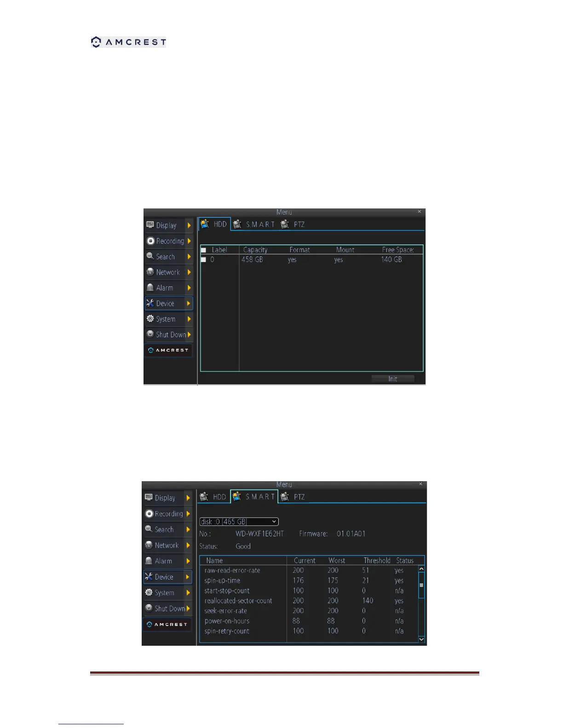Click the Amcrest logo button in the S.M.A.R.T-tab menu sidebar
Image resolution: width=563 pixels, height=728 pixels.
pyautogui.click(x=167, y=625)
